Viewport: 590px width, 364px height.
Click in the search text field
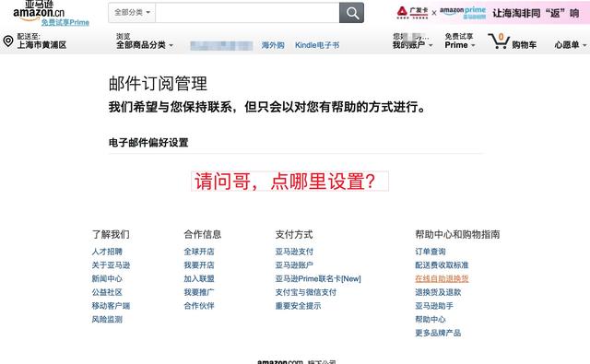[x=247, y=13]
